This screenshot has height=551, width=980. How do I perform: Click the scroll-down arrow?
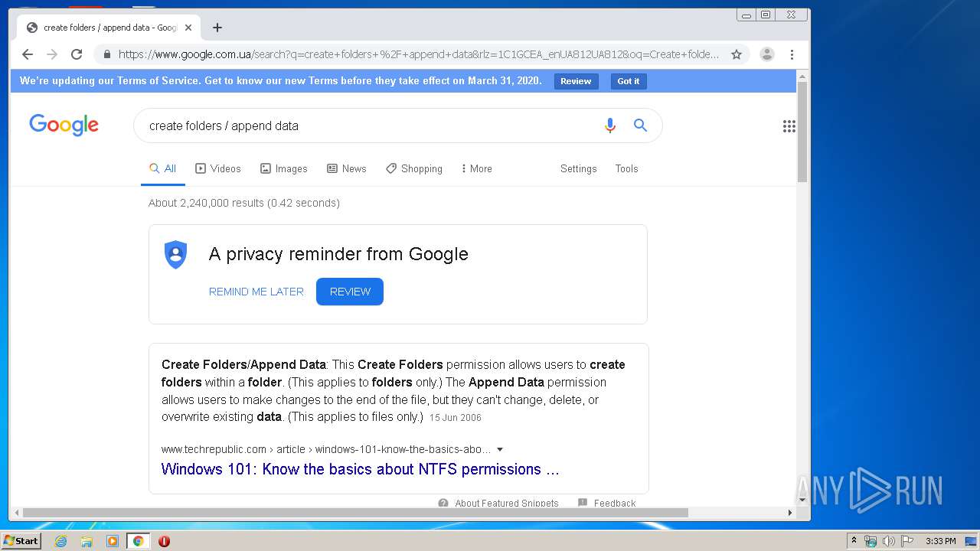coord(802,500)
